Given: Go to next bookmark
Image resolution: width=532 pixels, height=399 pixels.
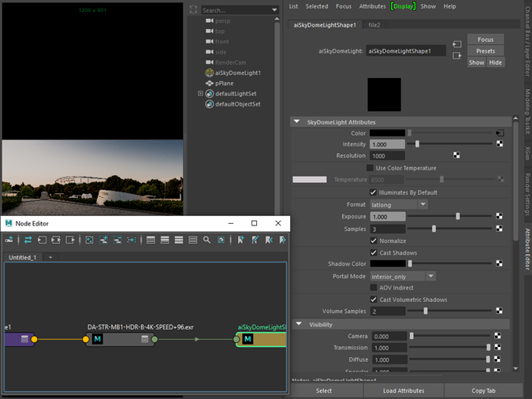Looking at the screenshot, I should pos(282,240).
